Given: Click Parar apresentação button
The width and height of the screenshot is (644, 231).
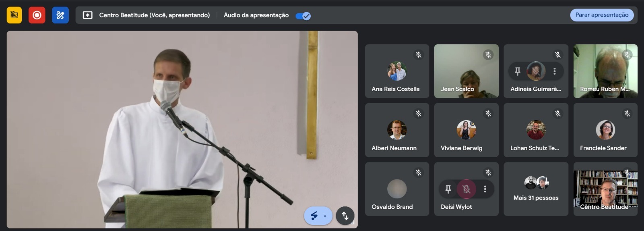Looking at the screenshot, I should [602, 15].
